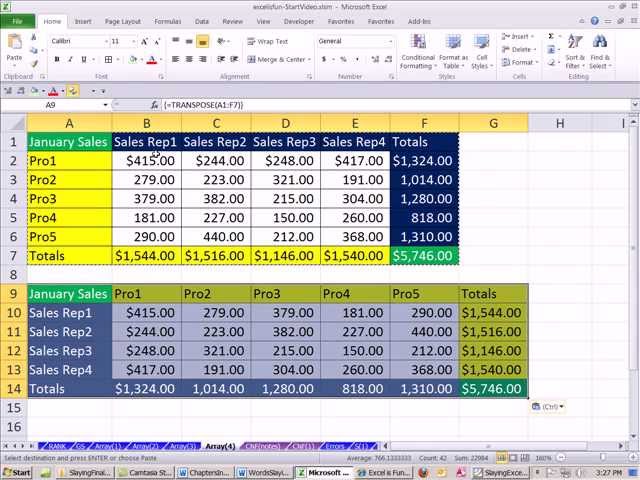This screenshot has width=640, height=480.
Task: Open the font name Calibri dropdown
Action: 106,42
